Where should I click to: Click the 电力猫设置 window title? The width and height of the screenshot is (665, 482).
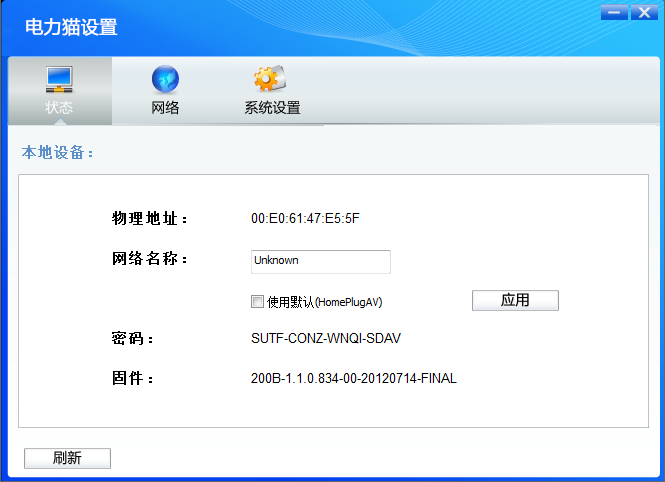(71, 27)
